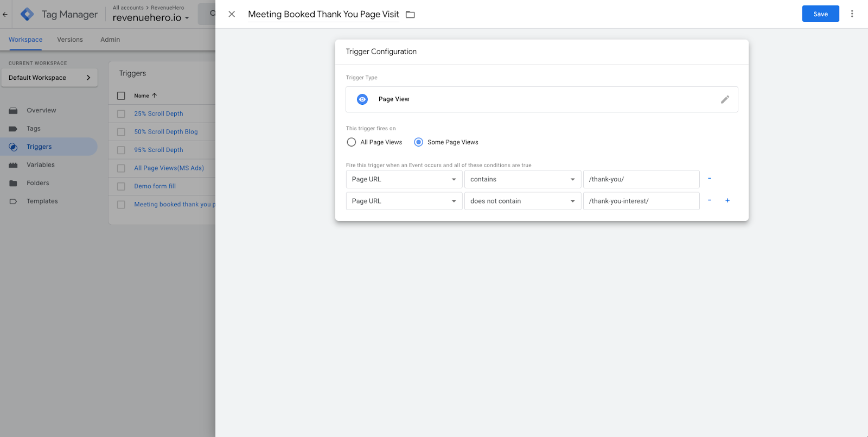Remove the /thank-you/ condition with minus icon

(x=709, y=179)
